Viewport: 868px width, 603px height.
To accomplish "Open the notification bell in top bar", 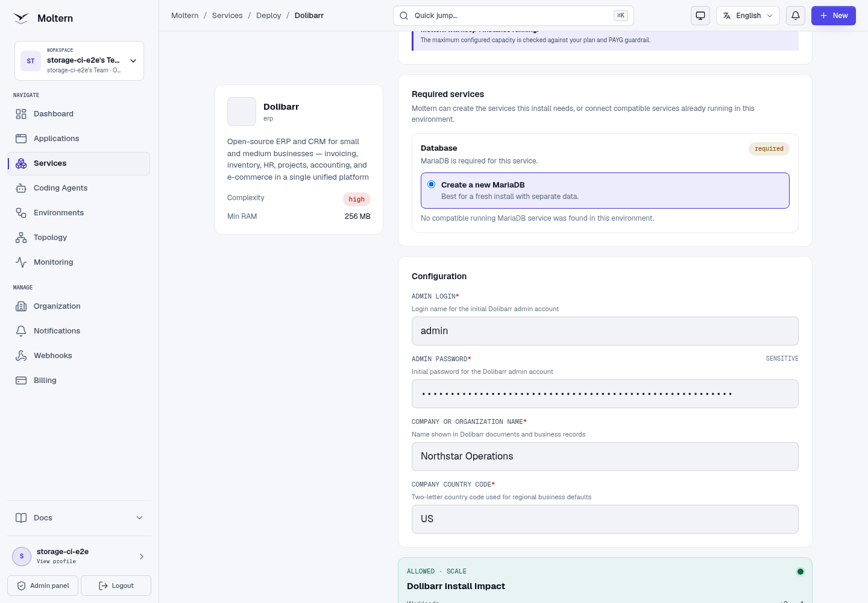I will pyautogui.click(x=796, y=16).
